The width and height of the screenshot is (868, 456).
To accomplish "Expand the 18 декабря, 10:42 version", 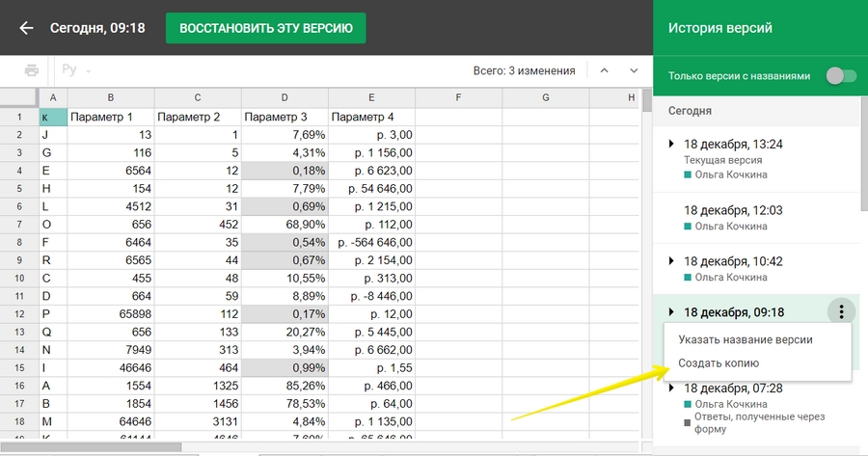I will pos(670,261).
